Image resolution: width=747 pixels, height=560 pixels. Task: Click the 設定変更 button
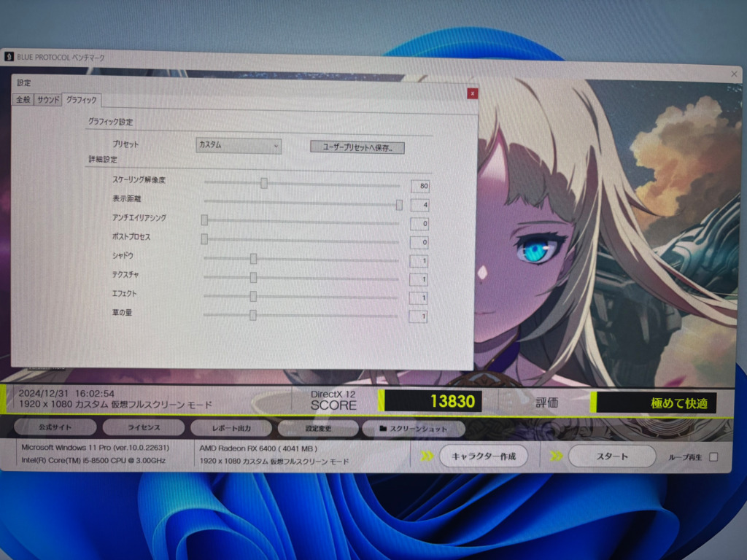coord(318,429)
